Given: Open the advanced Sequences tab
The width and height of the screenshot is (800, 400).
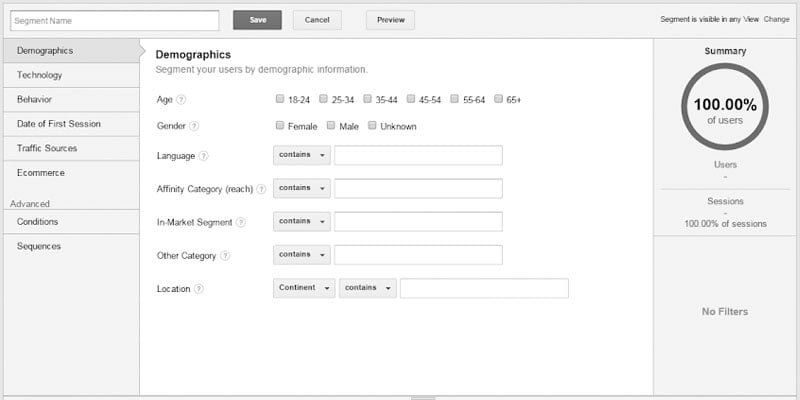Looking at the screenshot, I should [x=71, y=246].
